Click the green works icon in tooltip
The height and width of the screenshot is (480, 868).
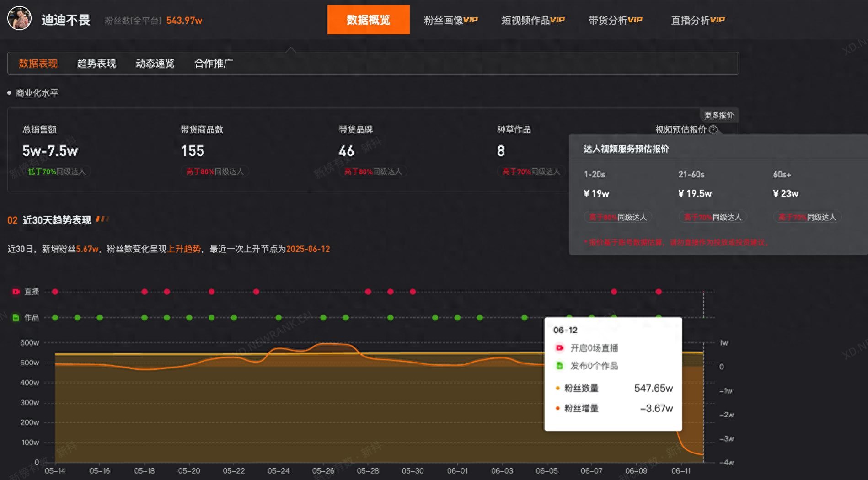coord(559,366)
